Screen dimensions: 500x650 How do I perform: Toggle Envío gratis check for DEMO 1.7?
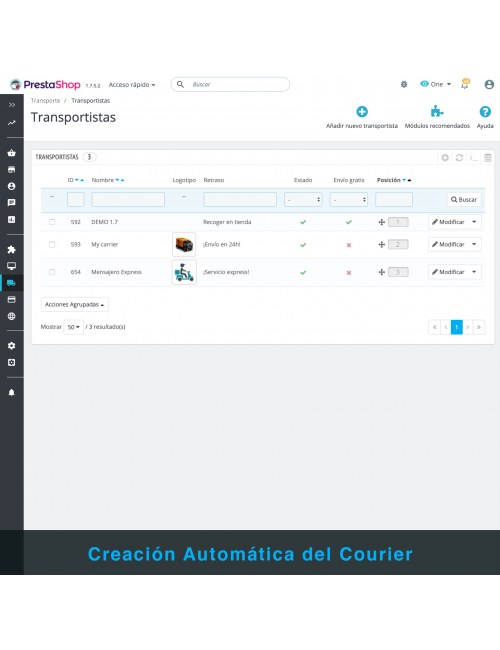tap(349, 222)
